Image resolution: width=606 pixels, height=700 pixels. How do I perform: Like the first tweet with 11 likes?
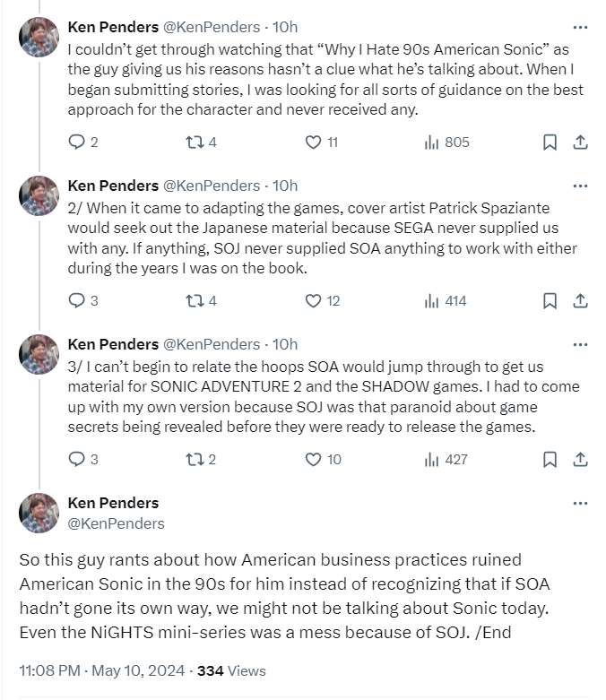click(x=313, y=142)
